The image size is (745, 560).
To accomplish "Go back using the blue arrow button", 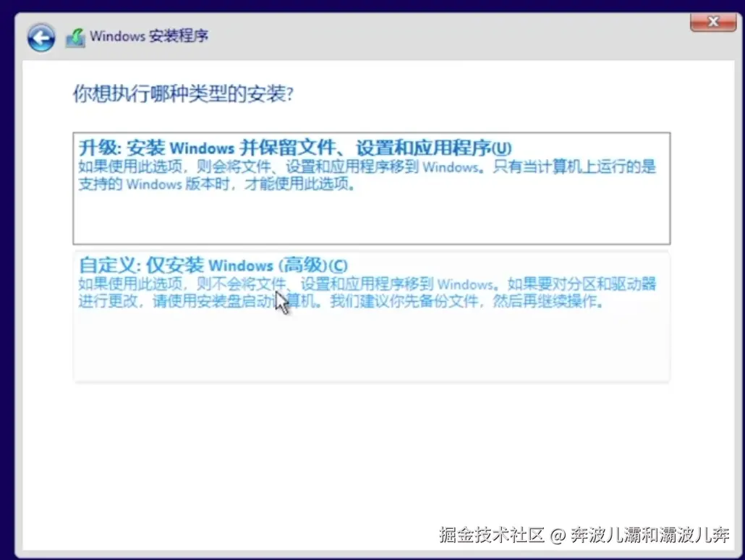I will pos(41,38).
